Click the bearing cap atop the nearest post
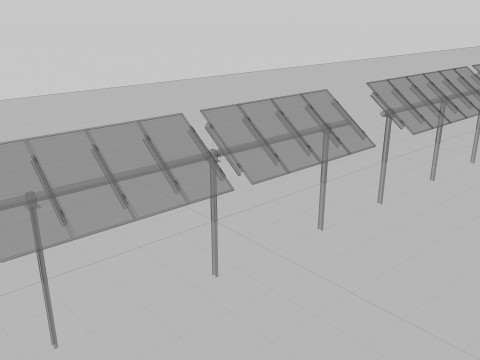 tap(31, 199)
